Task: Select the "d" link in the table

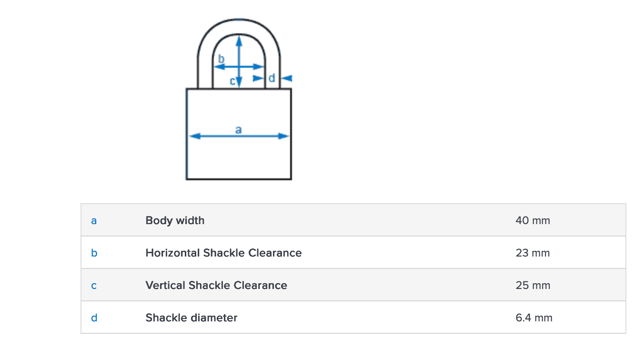Action: tap(94, 318)
